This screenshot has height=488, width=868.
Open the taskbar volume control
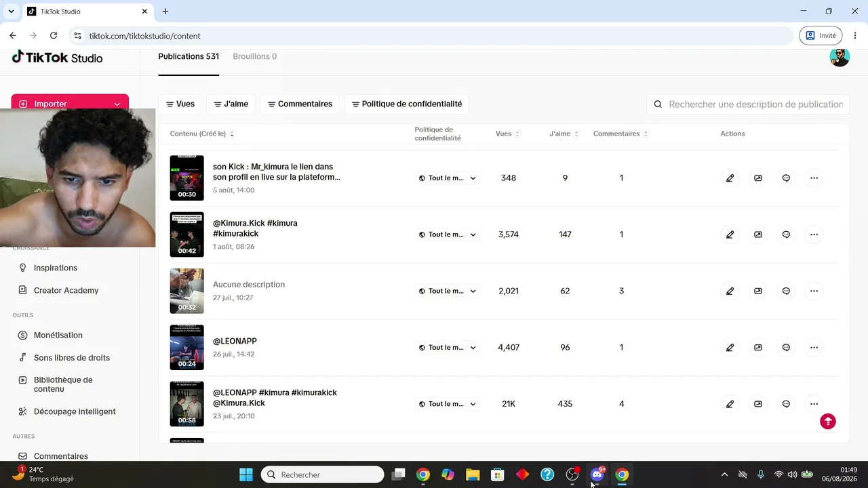pos(792,474)
